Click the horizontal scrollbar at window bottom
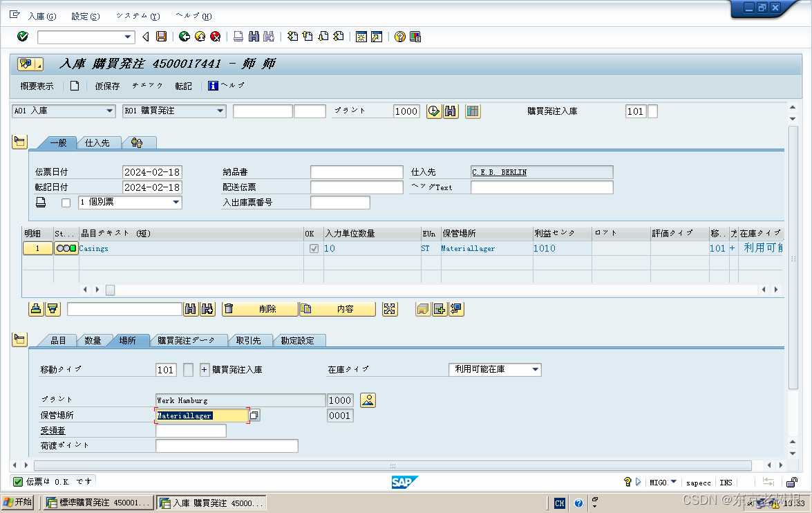This screenshot has width=812, height=513. coord(392,465)
